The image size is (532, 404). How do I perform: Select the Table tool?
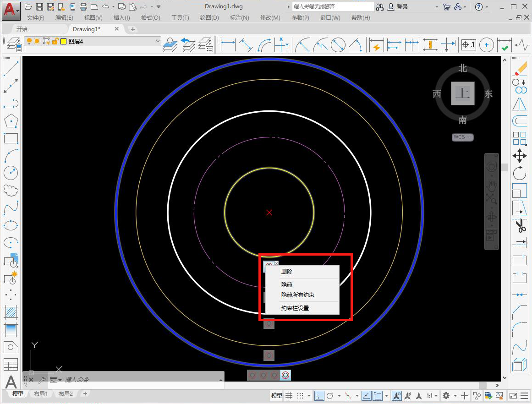11,365
